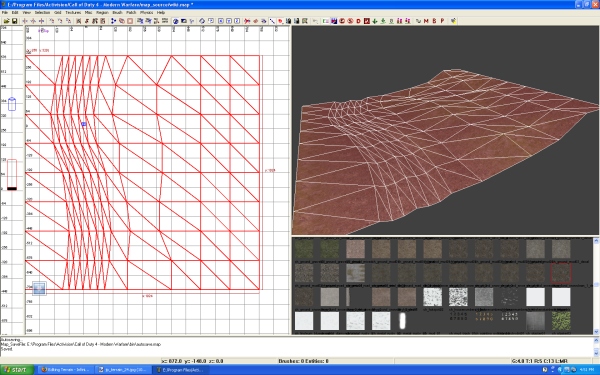Click the red letter P toolbar icon
Viewport: 600px width, 375px height.
442,21
